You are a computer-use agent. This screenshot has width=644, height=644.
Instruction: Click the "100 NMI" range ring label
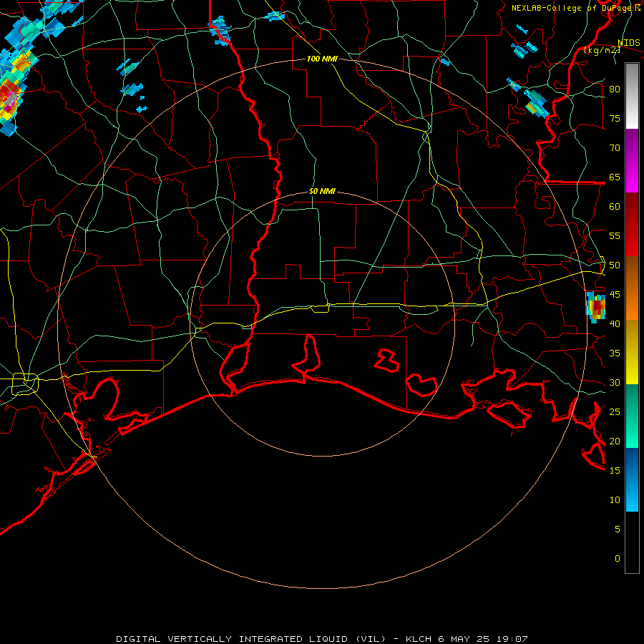322,59
